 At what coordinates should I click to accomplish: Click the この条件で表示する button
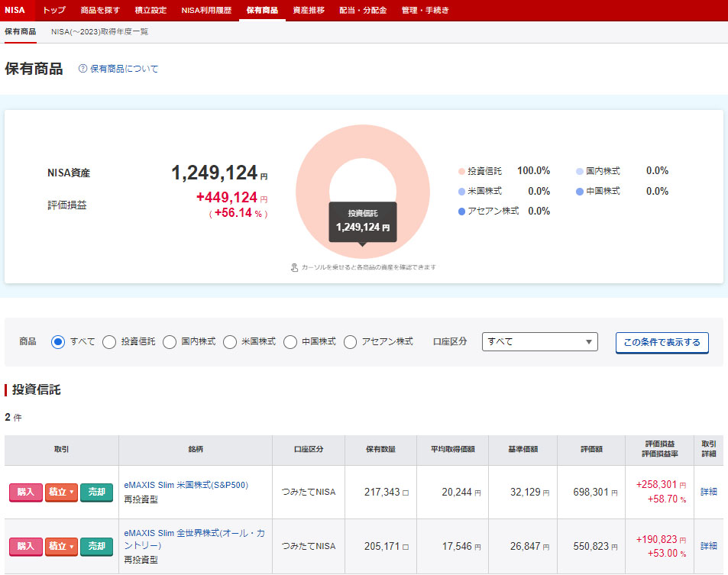pyautogui.click(x=662, y=343)
